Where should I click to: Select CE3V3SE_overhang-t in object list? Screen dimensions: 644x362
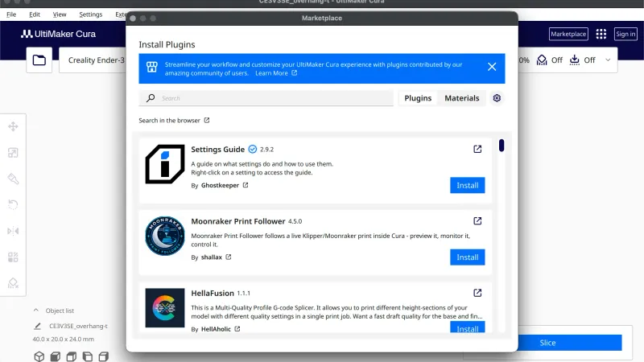click(x=78, y=326)
